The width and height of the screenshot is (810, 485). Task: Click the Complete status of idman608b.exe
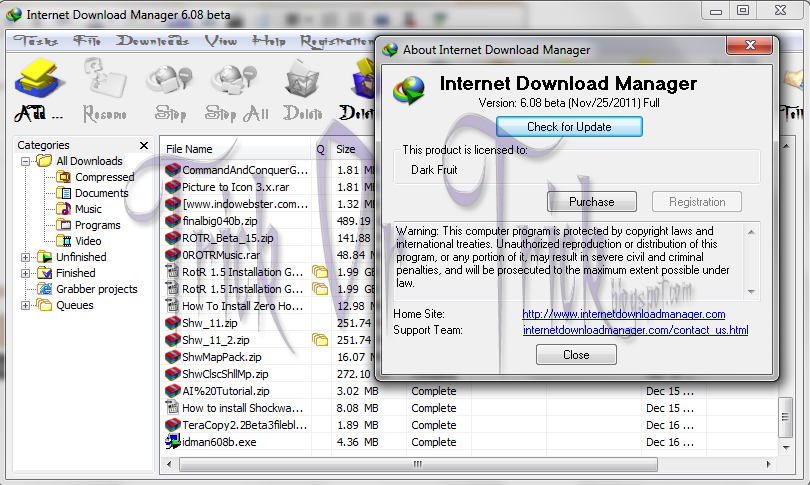pos(434,442)
